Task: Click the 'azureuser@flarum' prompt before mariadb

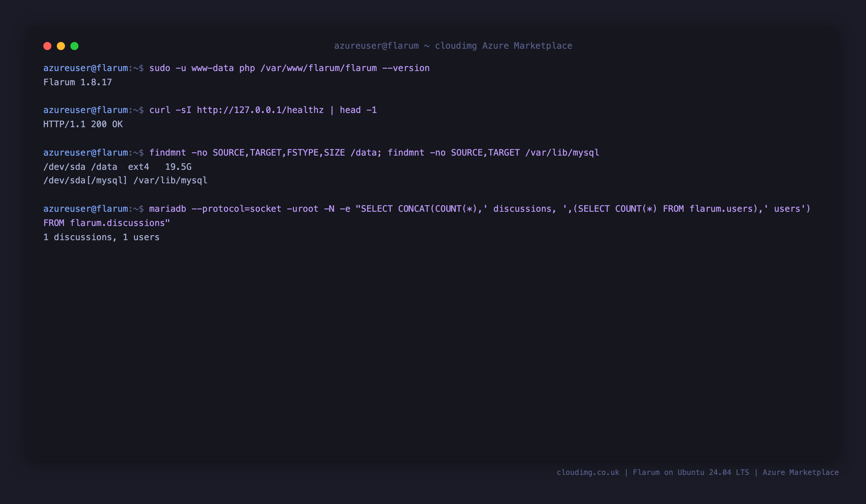Action: click(86, 209)
